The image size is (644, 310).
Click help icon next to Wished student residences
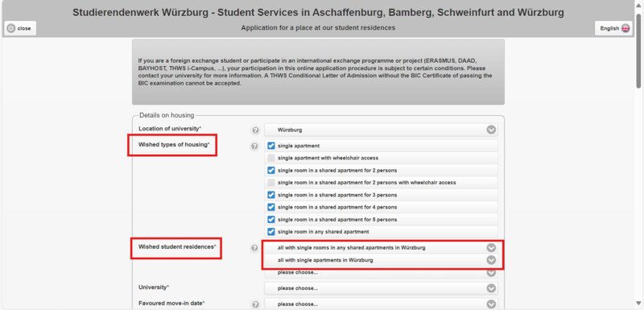[x=254, y=248]
